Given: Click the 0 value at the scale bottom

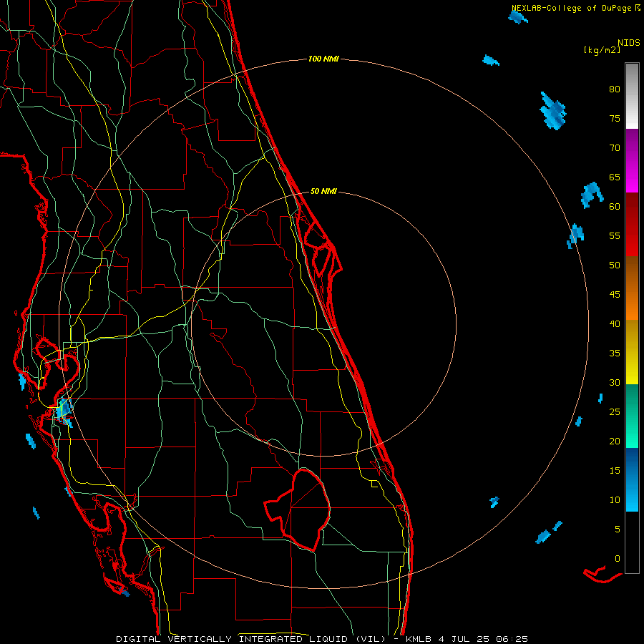Looking at the screenshot, I should pos(618,559).
